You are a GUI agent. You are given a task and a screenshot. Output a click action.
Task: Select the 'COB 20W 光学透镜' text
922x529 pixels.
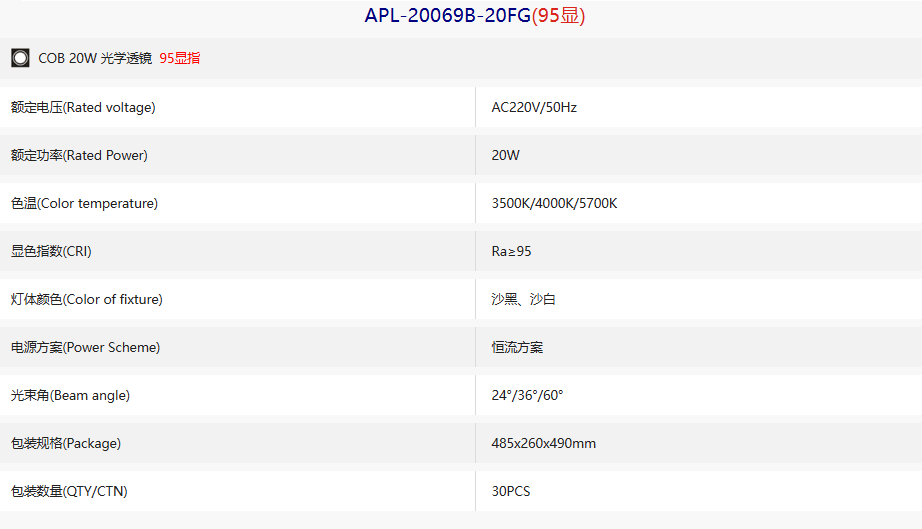click(95, 58)
